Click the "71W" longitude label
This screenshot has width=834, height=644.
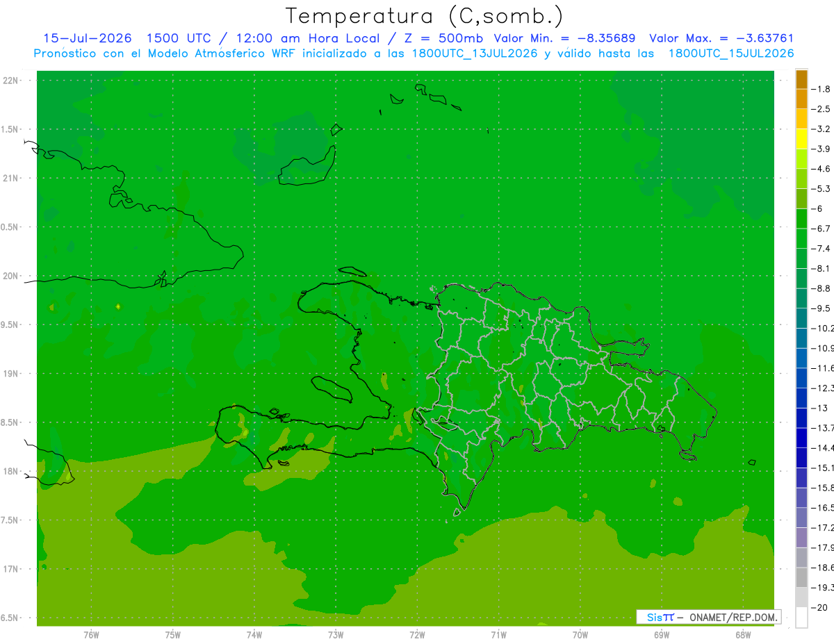pos(498,635)
